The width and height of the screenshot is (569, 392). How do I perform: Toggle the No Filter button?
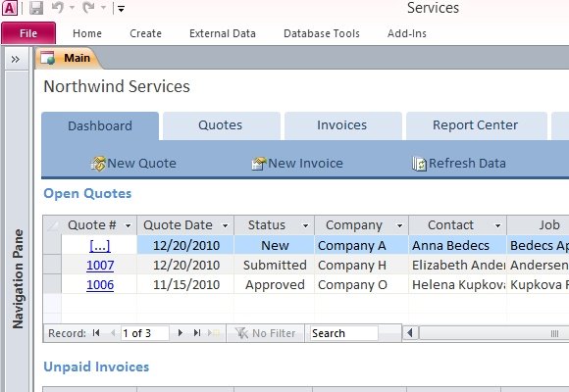(x=265, y=333)
